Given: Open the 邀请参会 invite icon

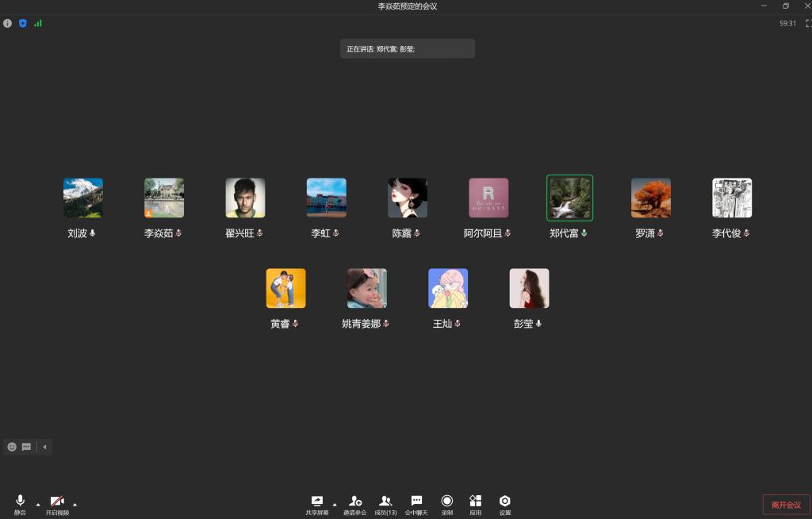Looking at the screenshot, I should click(x=355, y=503).
